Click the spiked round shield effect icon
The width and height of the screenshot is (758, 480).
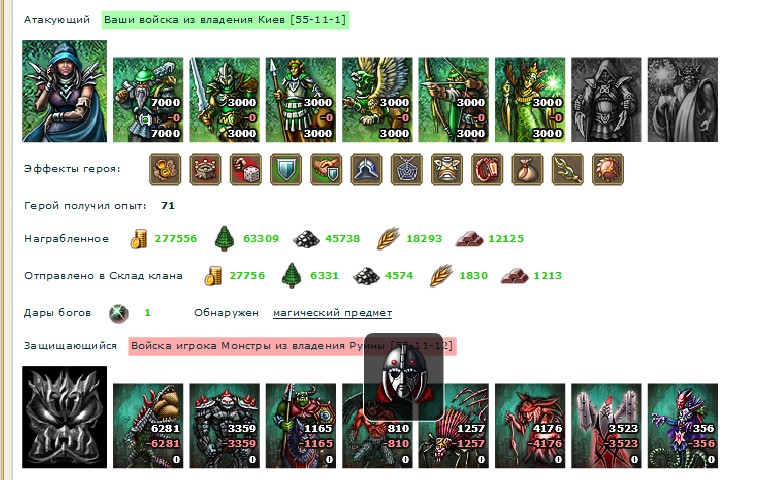pos(608,170)
